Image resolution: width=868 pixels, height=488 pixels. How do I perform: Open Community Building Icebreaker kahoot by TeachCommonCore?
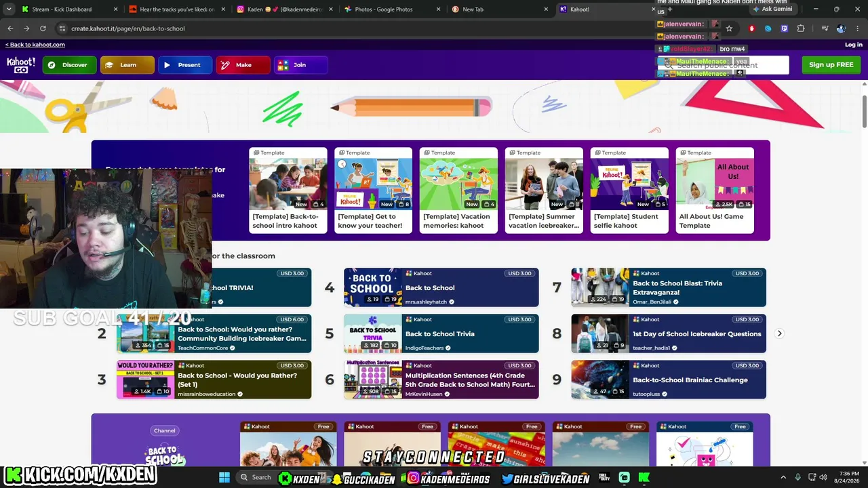click(x=214, y=333)
